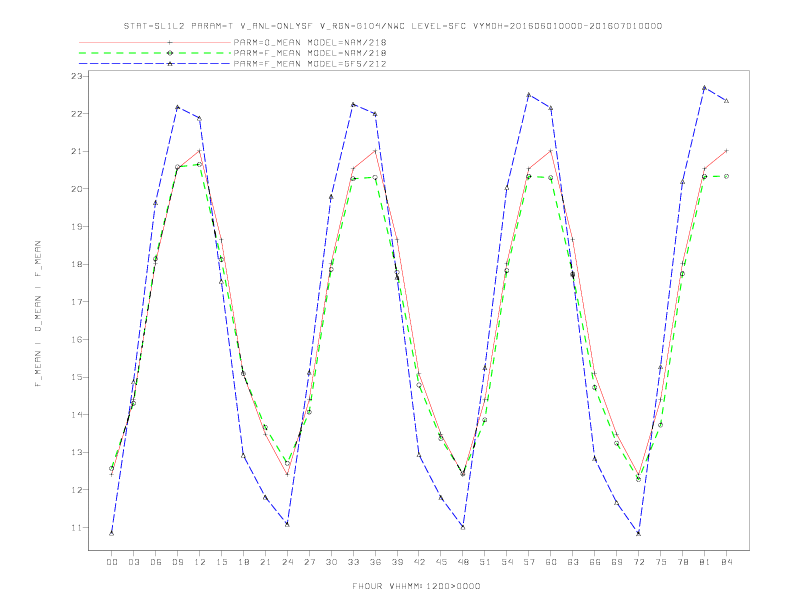Click blue GFS triangle marker at hour 84
792x612 pixels.
click(726, 101)
